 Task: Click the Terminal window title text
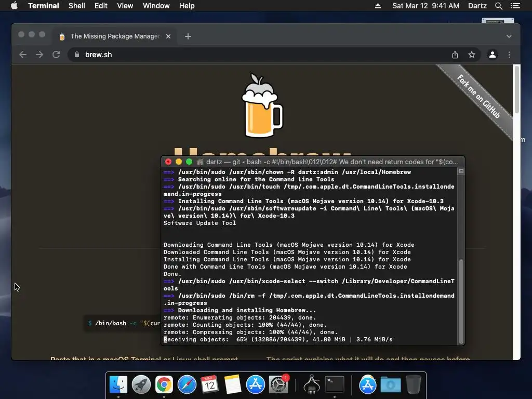point(332,162)
